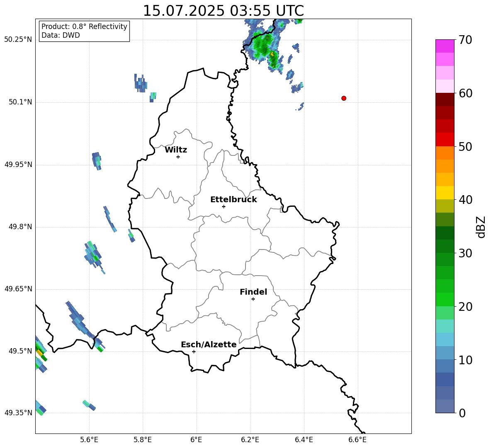
Task: Click the colorbar tick label 40
Action: (x=465, y=200)
